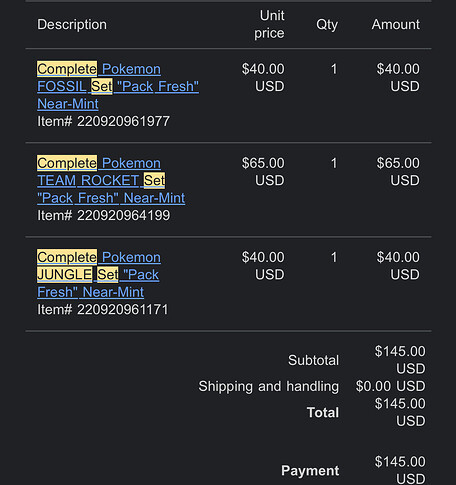
Task: Click the bold Total label
Action: click(323, 412)
